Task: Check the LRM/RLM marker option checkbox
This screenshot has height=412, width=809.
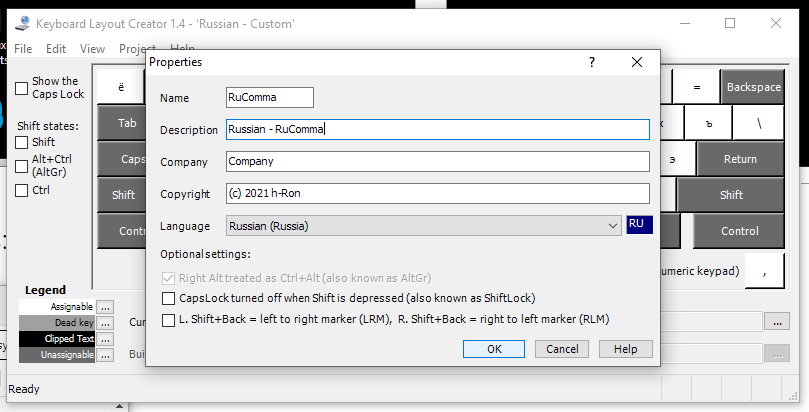Action: 168,320
